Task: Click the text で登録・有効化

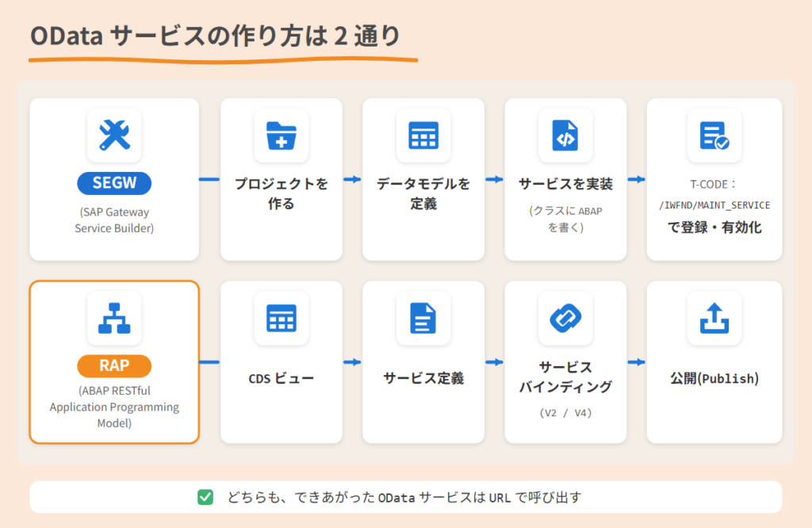Action: coord(714,228)
